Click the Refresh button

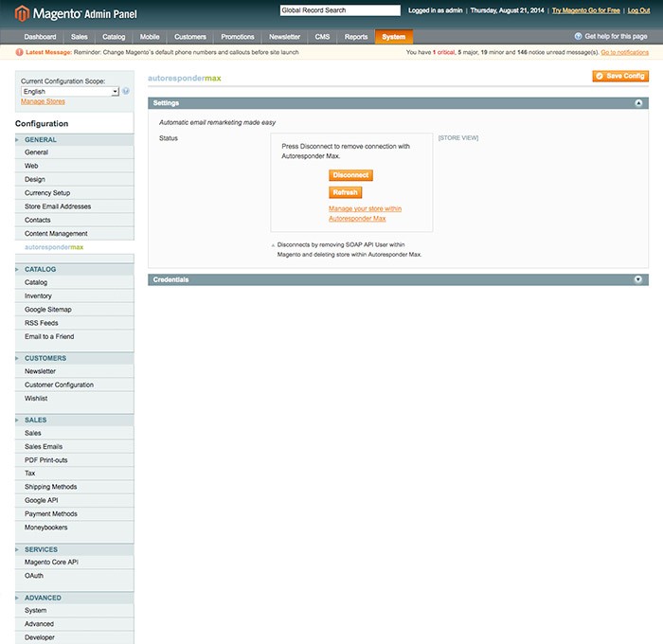point(345,192)
